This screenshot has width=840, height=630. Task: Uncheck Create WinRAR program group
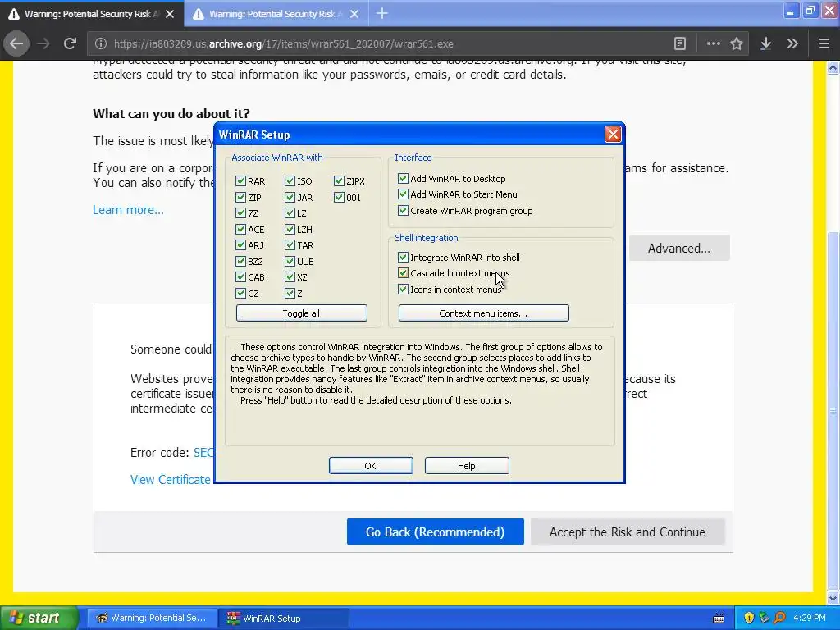403,211
